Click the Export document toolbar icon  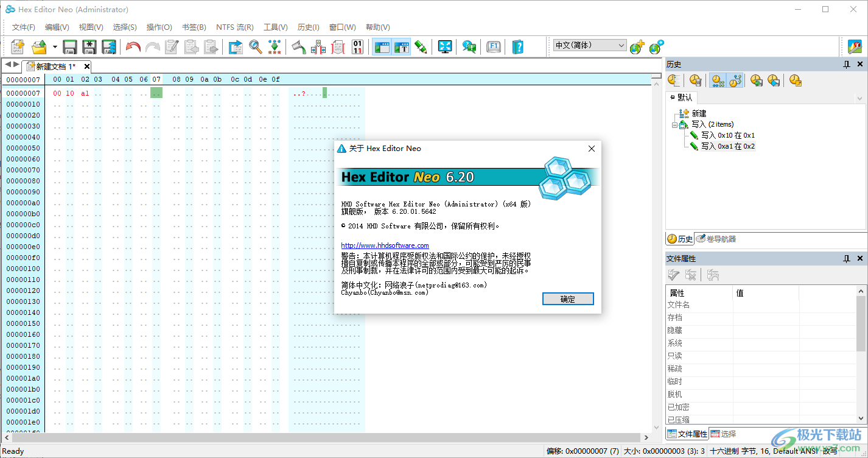pyautogui.click(x=236, y=47)
